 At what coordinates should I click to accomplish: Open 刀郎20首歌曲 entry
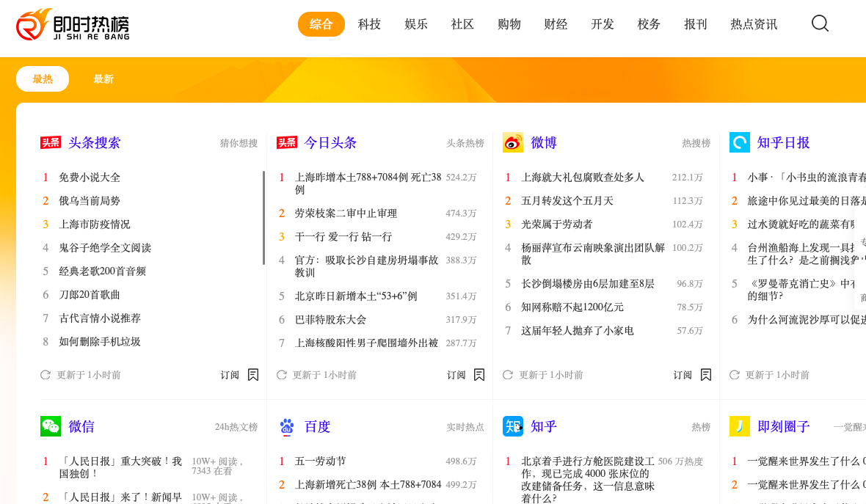(90, 295)
